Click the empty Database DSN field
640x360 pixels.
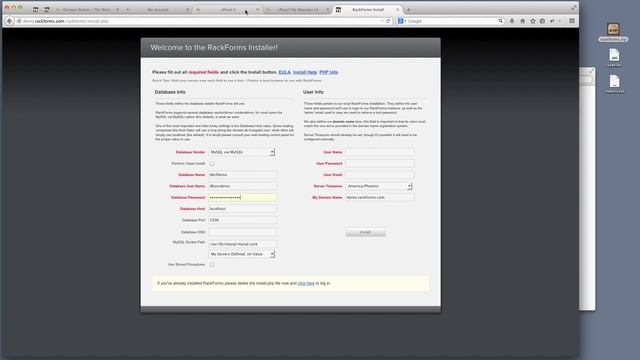point(242,232)
